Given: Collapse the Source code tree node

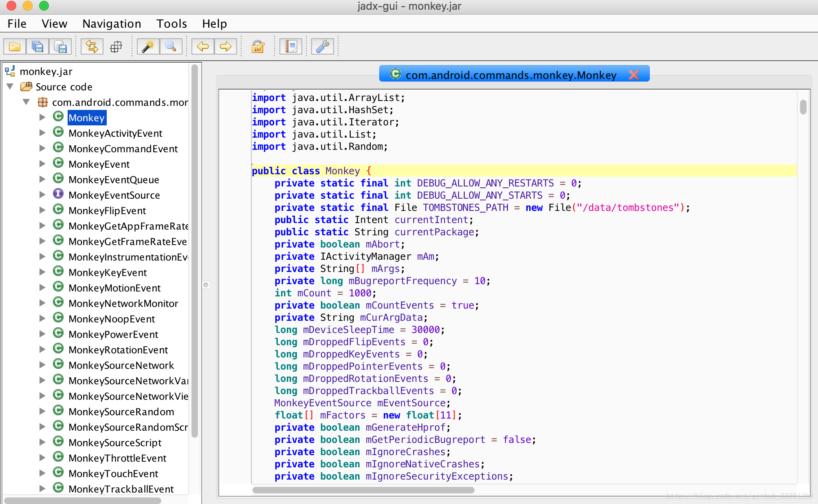Looking at the screenshot, I should point(11,86).
